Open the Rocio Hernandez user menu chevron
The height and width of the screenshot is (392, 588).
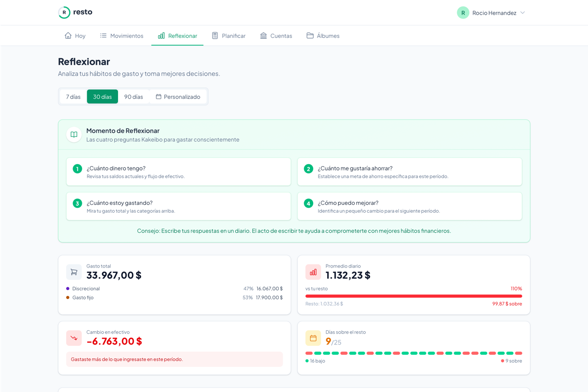(523, 13)
